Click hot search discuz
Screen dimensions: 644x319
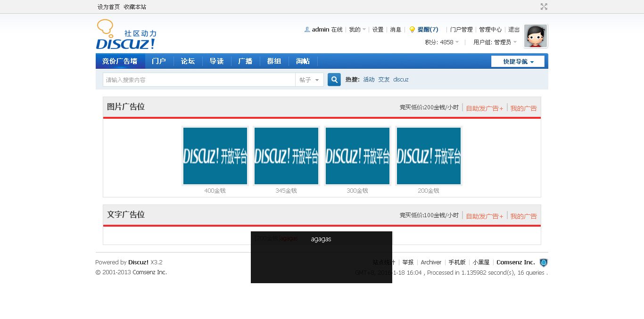click(401, 80)
